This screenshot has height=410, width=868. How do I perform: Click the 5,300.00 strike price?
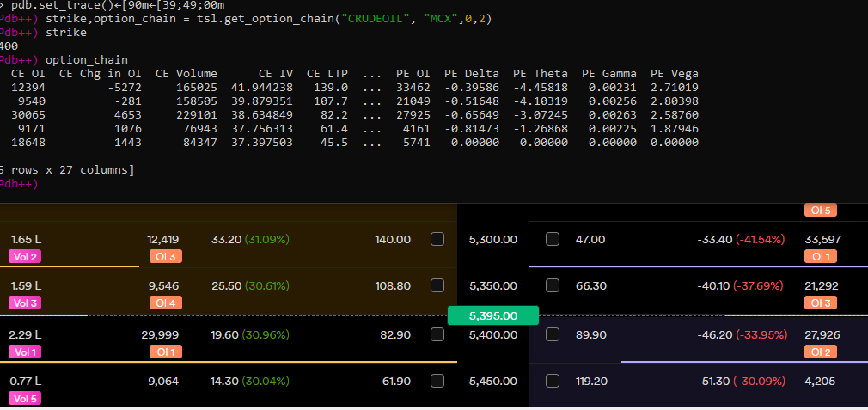click(493, 239)
